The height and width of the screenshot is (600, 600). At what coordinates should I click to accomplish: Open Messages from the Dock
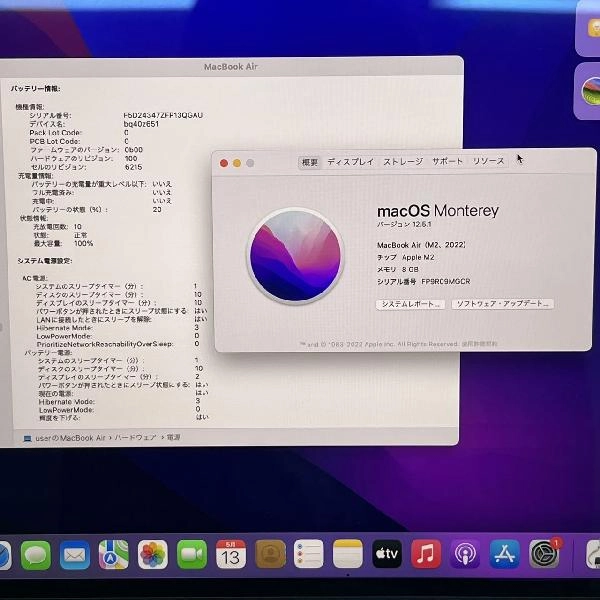tap(36, 554)
